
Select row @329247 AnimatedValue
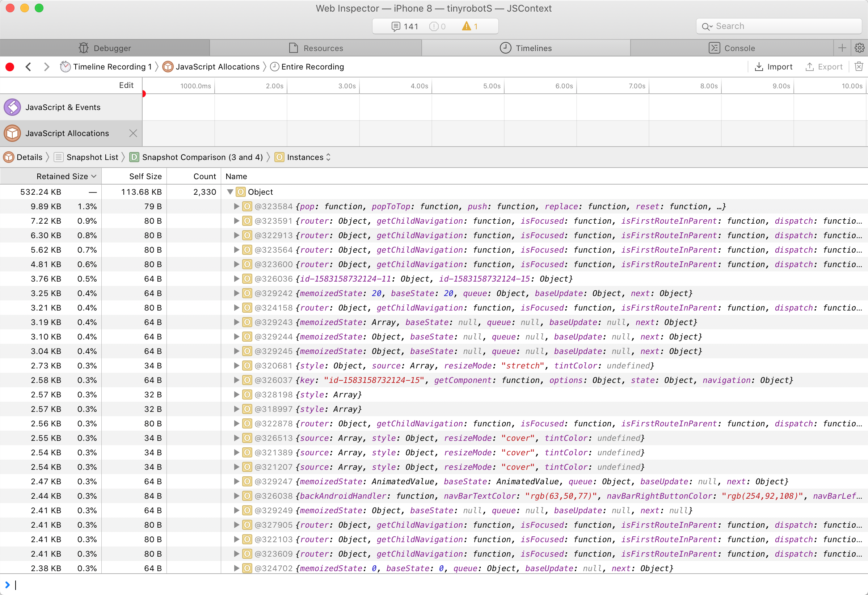434,481
